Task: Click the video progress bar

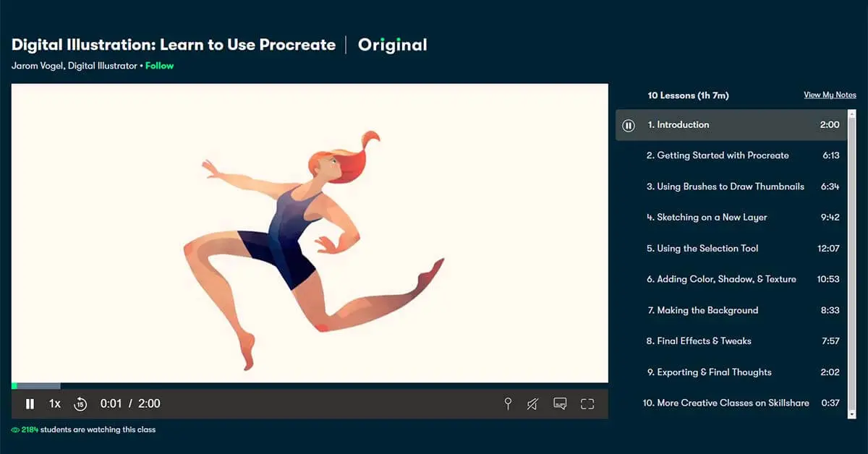Action: pyautogui.click(x=310, y=386)
